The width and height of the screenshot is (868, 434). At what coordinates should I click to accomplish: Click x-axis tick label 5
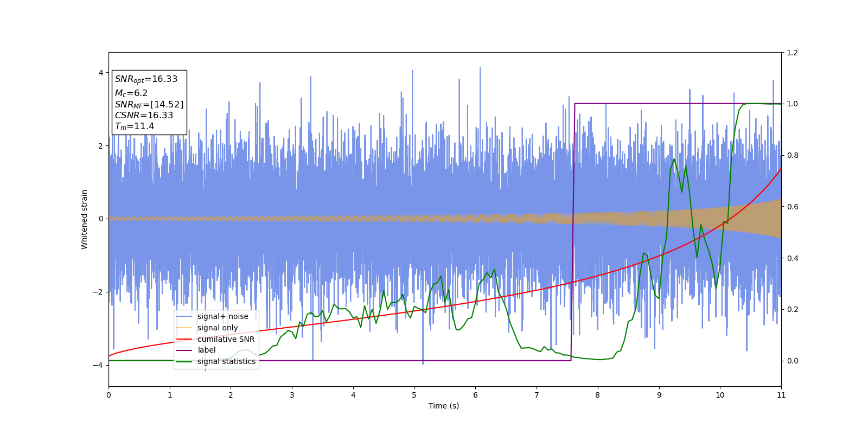click(414, 395)
